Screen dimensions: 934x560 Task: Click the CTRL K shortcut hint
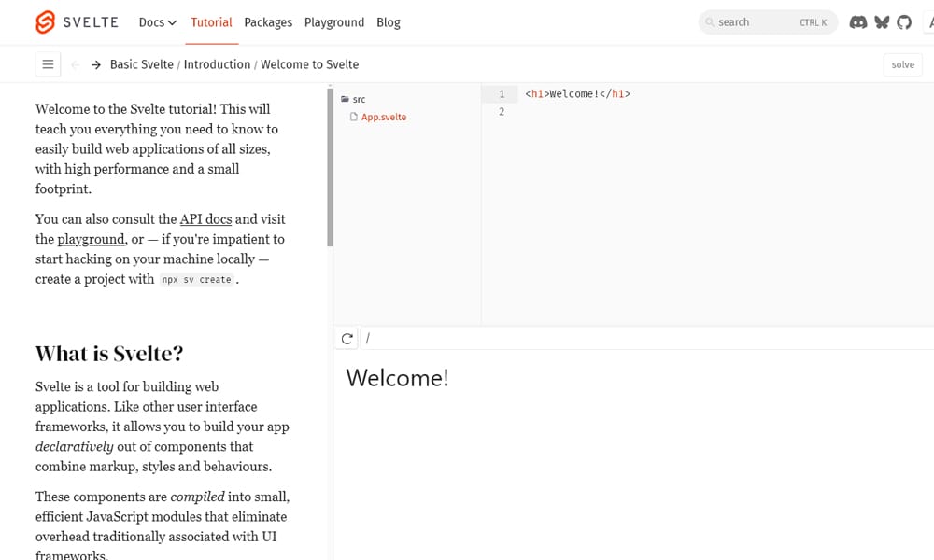[x=814, y=22]
